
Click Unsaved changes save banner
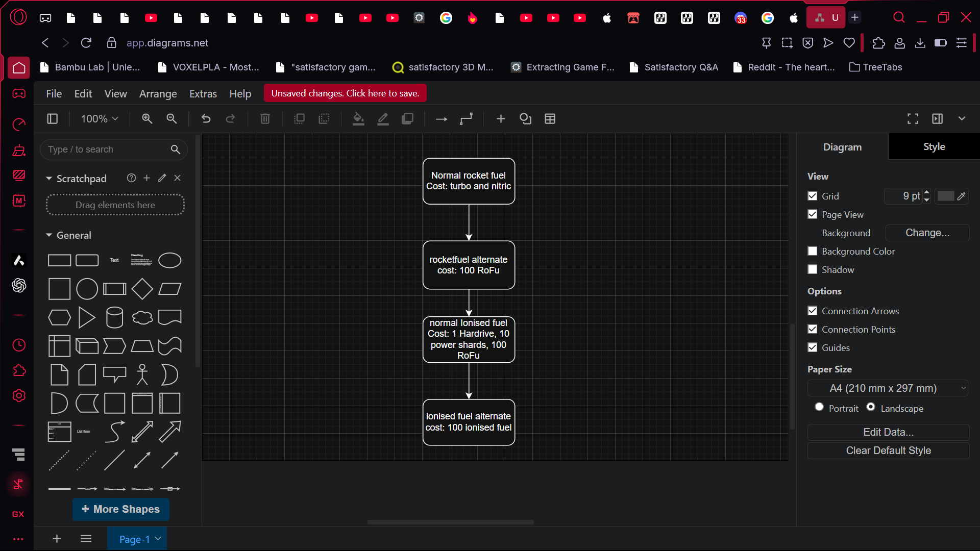(x=345, y=93)
